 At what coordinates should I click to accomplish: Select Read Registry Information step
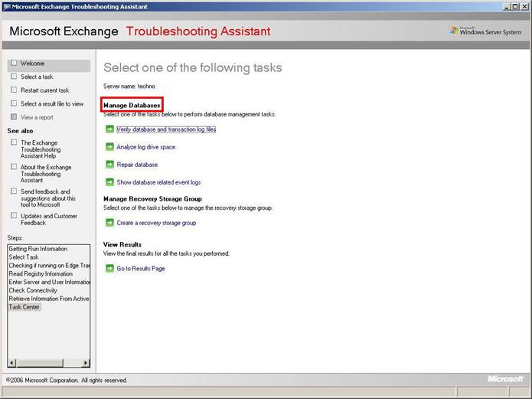[41, 273]
